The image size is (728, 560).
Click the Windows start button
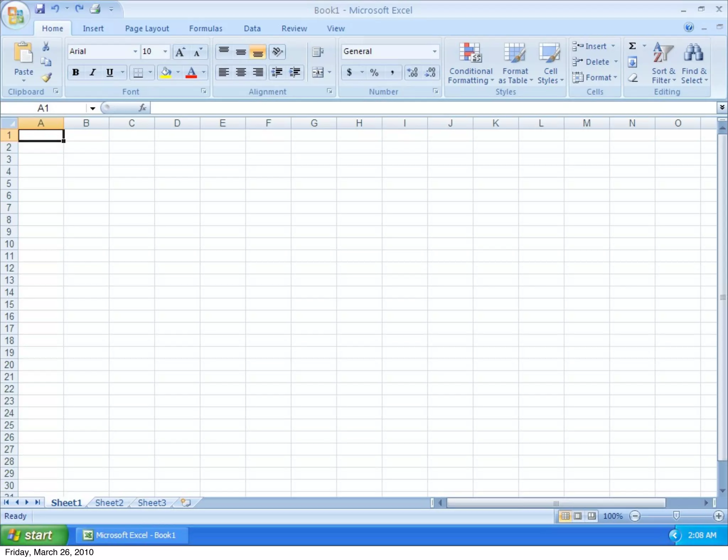pos(34,535)
